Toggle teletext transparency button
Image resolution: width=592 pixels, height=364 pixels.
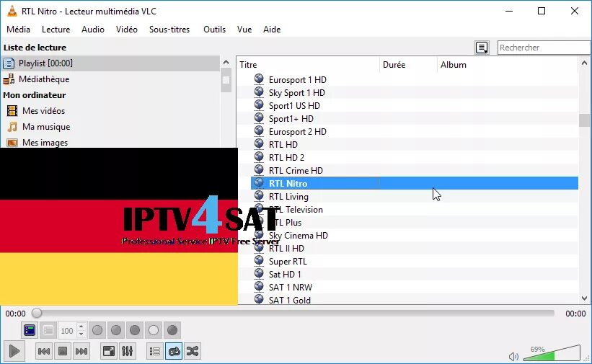click(48, 330)
